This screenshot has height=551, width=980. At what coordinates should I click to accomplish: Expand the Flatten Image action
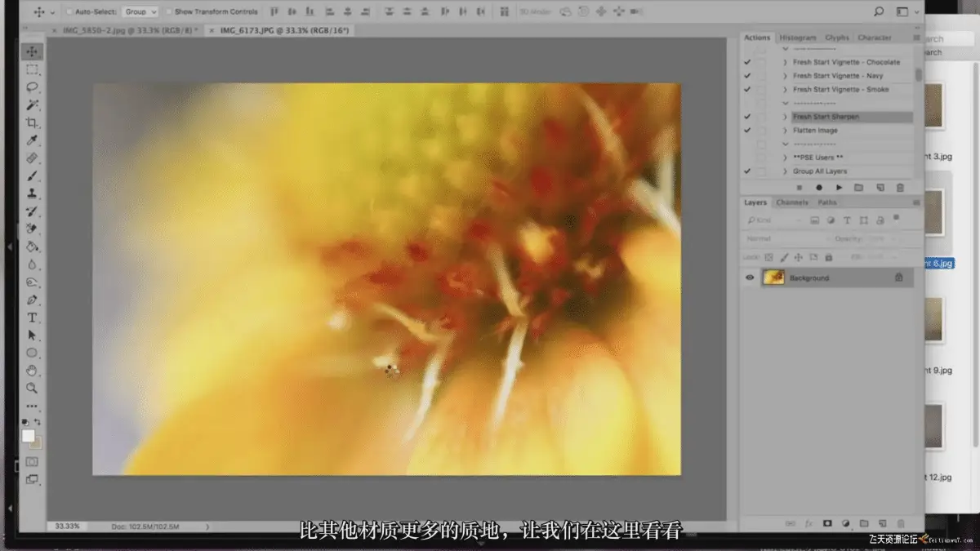tap(785, 130)
